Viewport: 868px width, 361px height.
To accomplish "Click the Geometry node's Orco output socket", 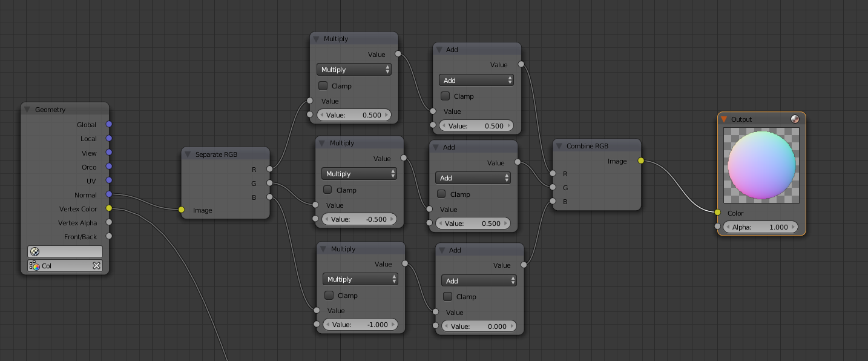I will tap(109, 167).
